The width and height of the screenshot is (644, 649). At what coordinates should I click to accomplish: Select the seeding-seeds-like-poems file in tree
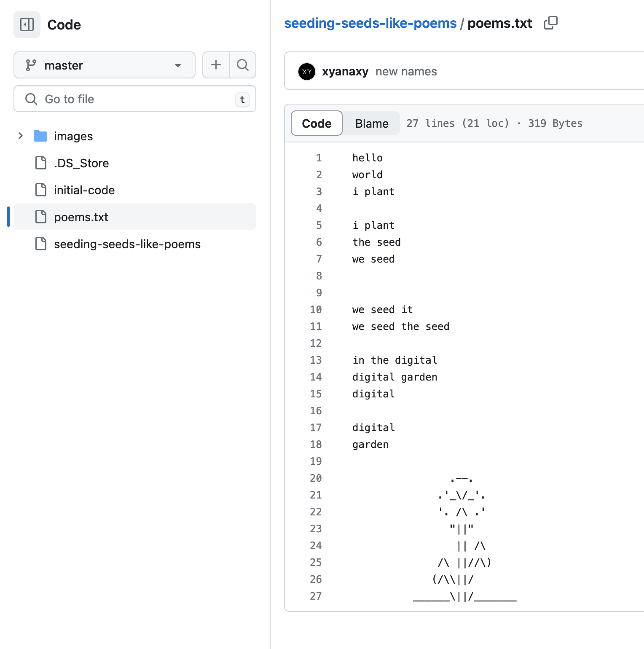(x=127, y=244)
